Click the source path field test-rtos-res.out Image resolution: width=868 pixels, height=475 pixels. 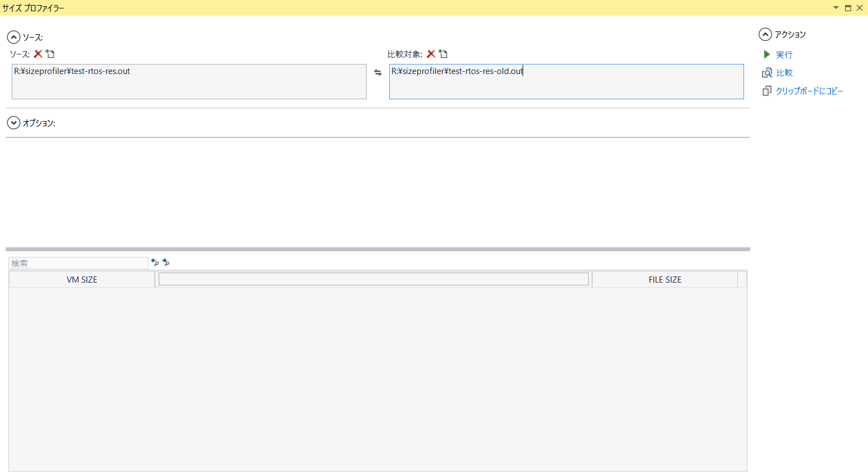[189, 81]
